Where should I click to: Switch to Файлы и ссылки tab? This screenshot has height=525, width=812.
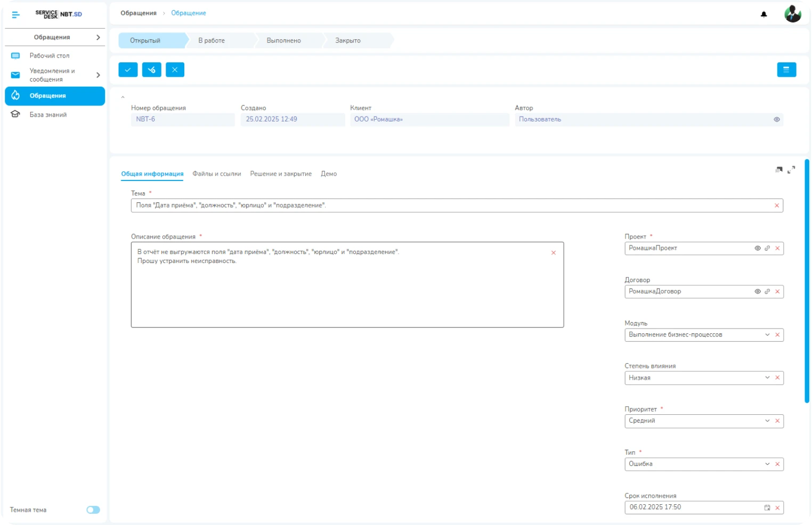(x=216, y=174)
